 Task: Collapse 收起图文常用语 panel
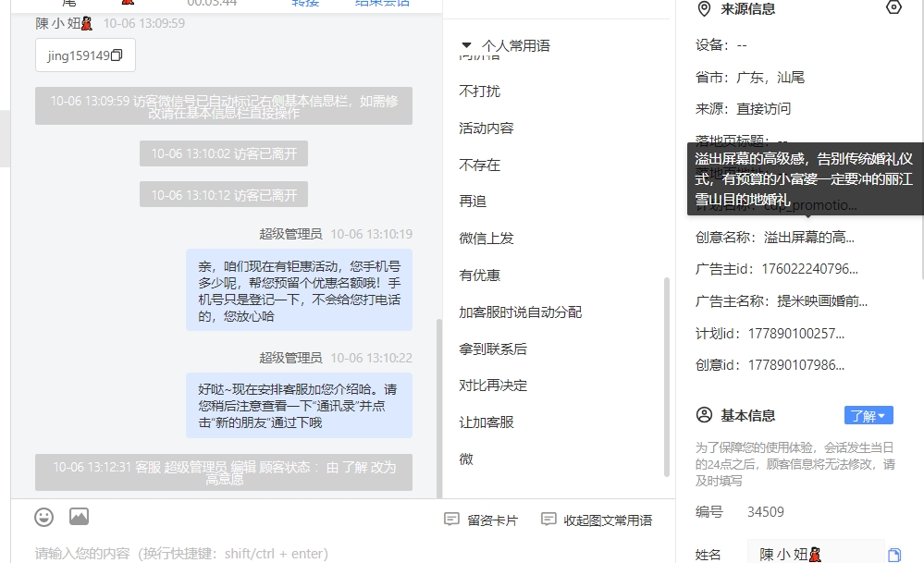(597, 520)
